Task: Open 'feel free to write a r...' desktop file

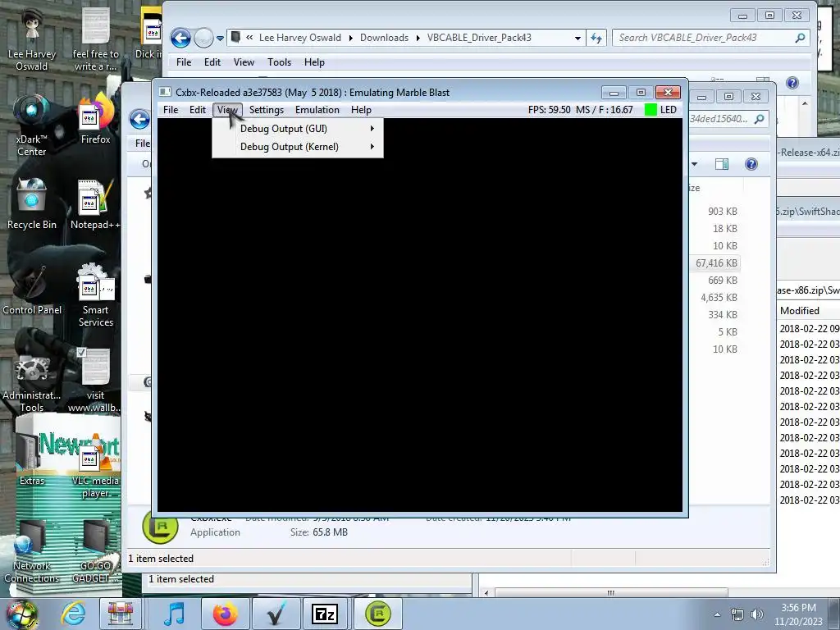Action: click(x=95, y=39)
